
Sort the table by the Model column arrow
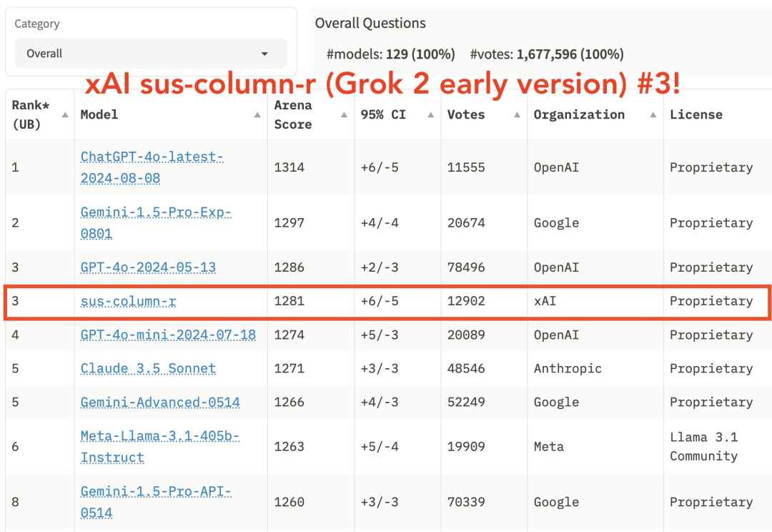[x=257, y=114]
